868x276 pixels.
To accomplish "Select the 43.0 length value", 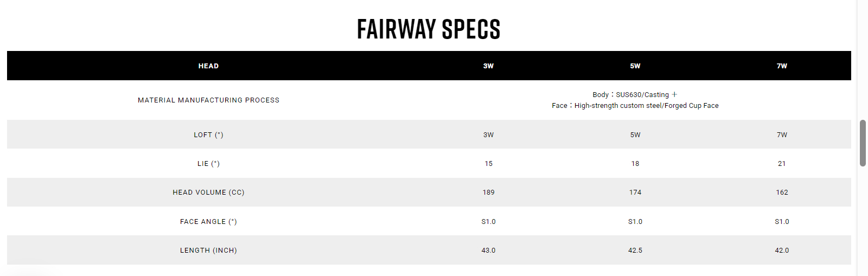I will coord(488,251).
